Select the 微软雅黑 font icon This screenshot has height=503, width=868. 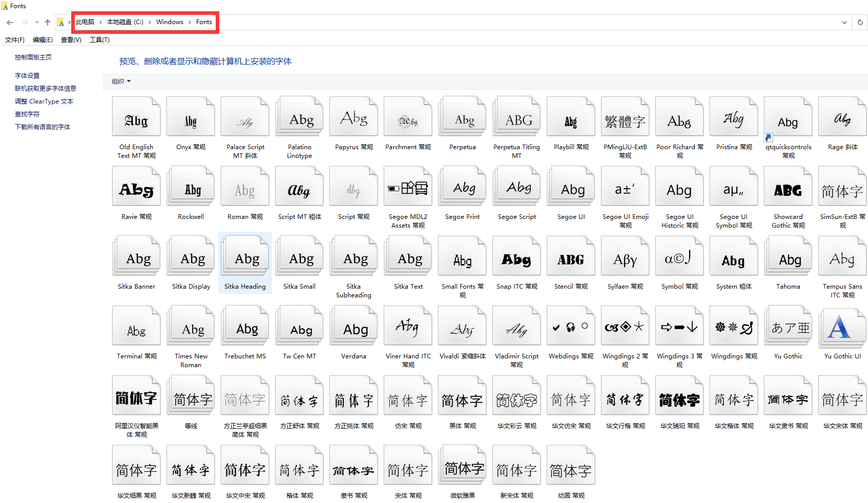[462, 465]
